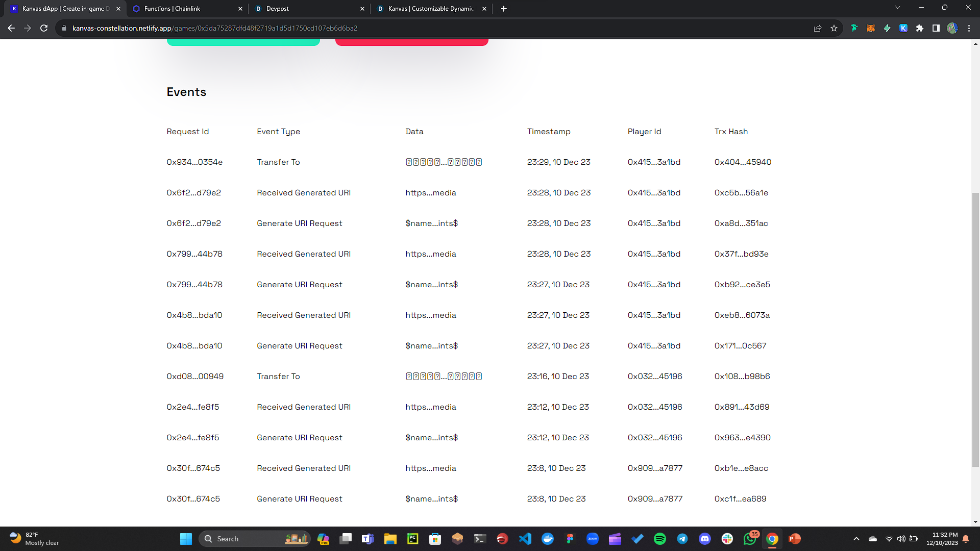Bookmark this page with star icon
The image size is (980, 551).
834,28
